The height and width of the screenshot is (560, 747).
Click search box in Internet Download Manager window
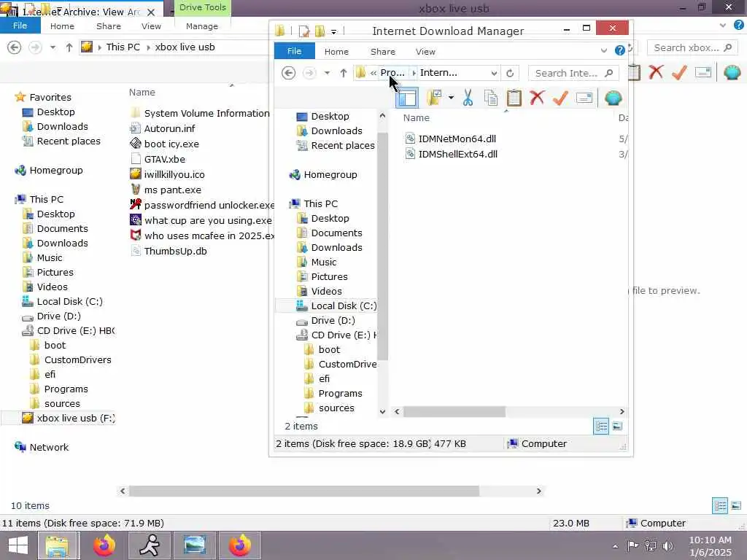[x=573, y=74]
